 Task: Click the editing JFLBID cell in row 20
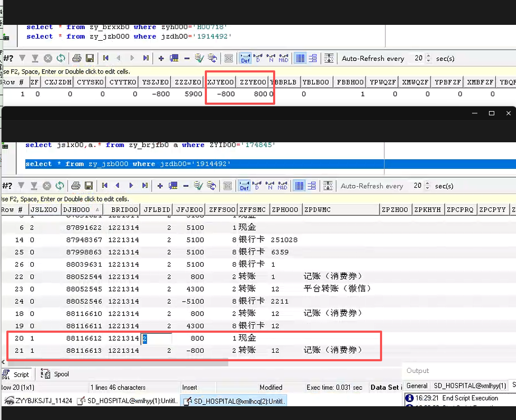pos(156,339)
